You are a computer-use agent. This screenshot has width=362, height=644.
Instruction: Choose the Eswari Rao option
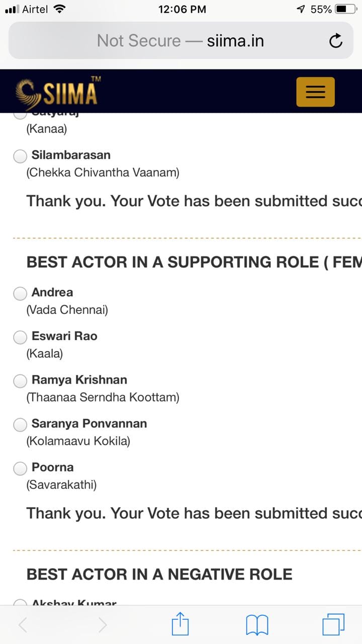[x=20, y=338]
